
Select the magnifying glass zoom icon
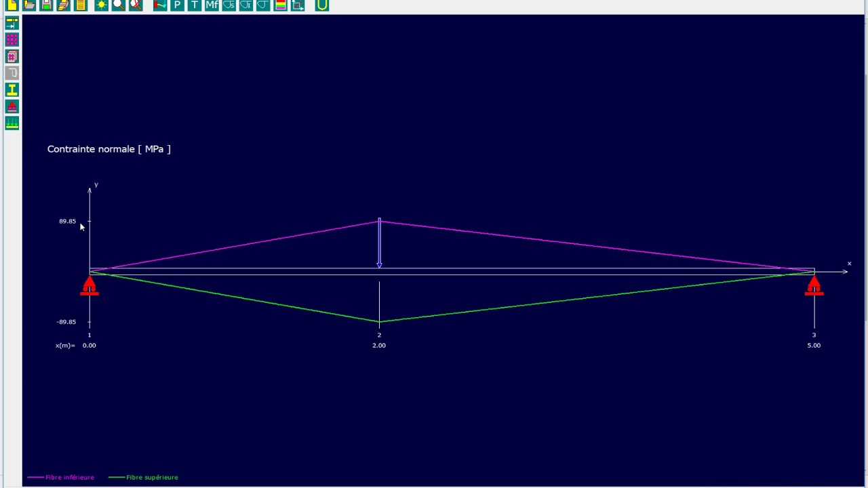[118, 5]
